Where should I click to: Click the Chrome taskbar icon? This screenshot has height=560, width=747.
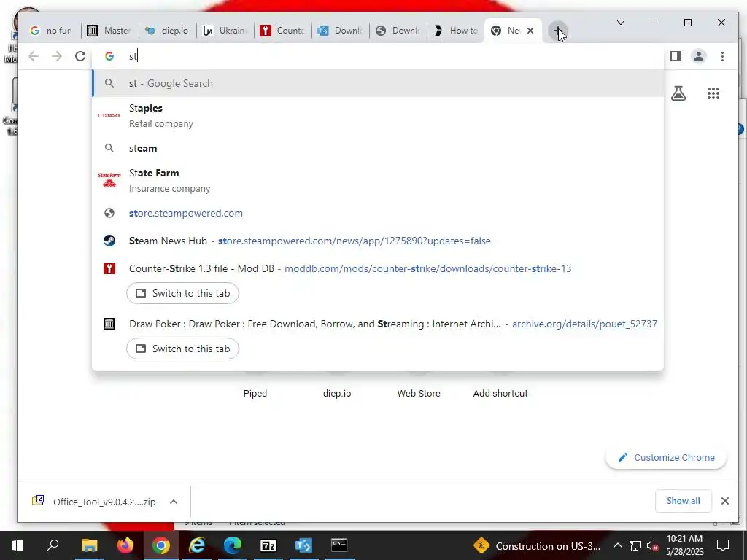[161, 545]
